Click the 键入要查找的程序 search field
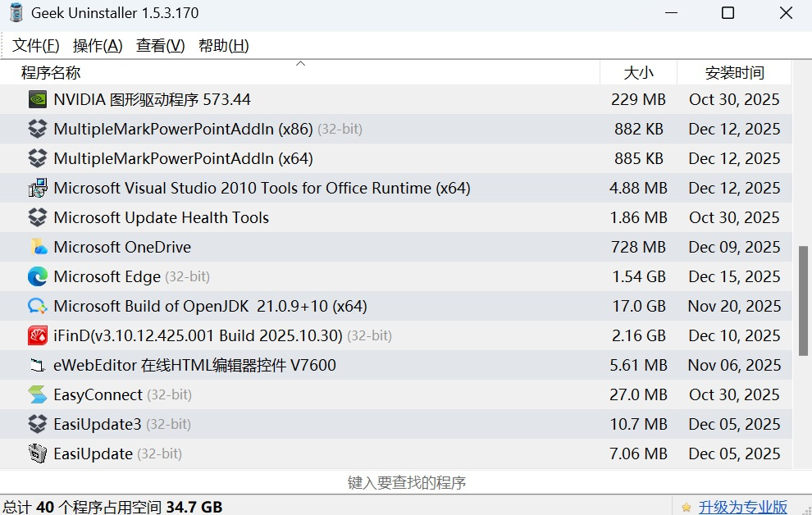812x515 pixels. 407,483
